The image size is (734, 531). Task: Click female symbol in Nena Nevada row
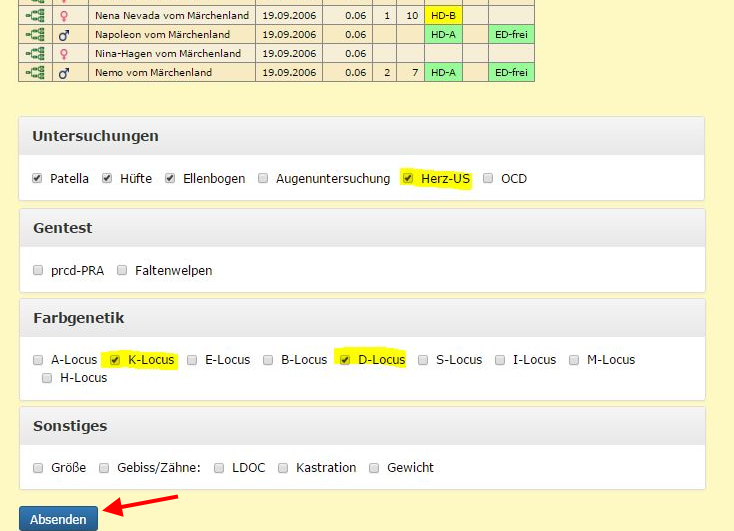pos(64,16)
